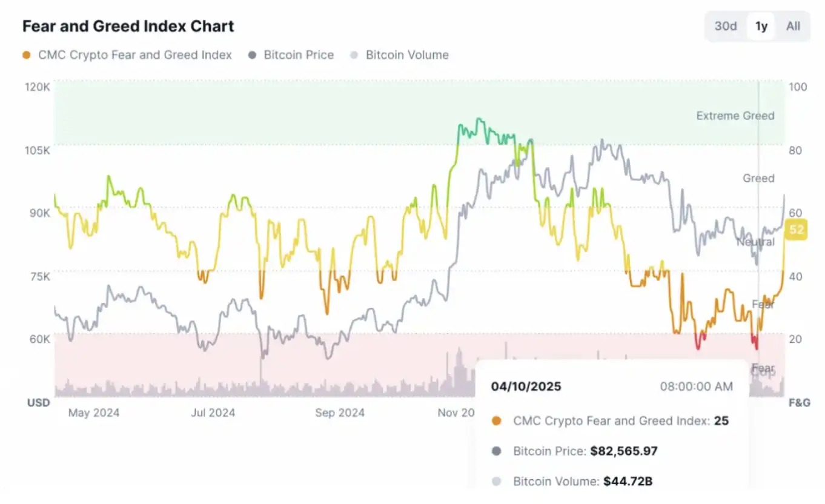Screen dimensions: 825x504
Task: Click orange dot in tooltip's Fear and Greed row
Action: (497, 420)
